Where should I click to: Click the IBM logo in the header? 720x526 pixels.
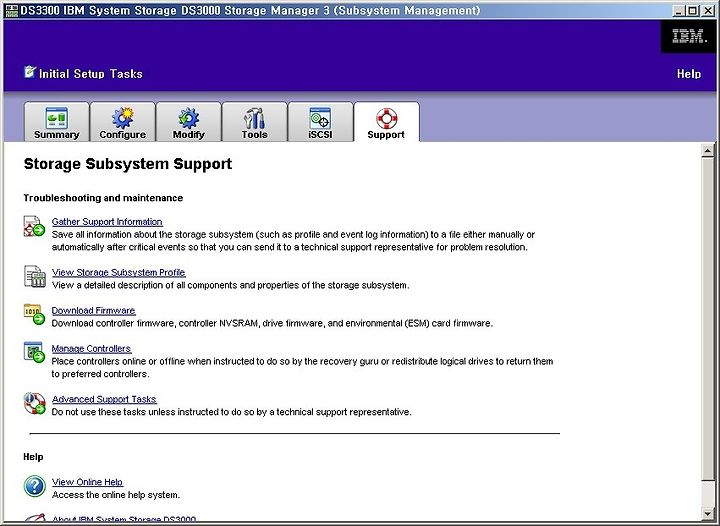pyautogui.click(x=688, y=36)
